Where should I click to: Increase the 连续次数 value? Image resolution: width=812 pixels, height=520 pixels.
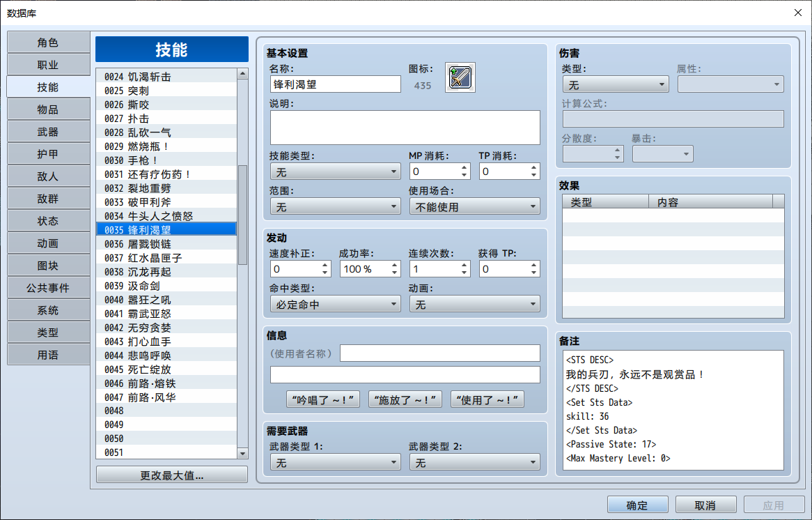coord(464,265)
